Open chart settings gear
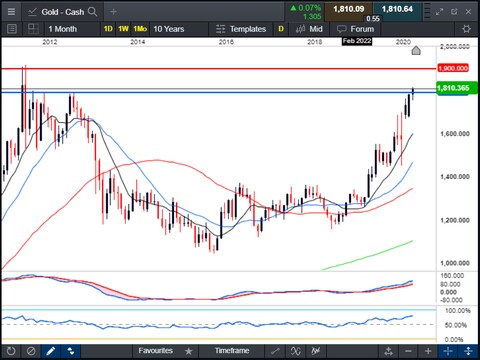The image size is (480, 360). click(466, 29)
